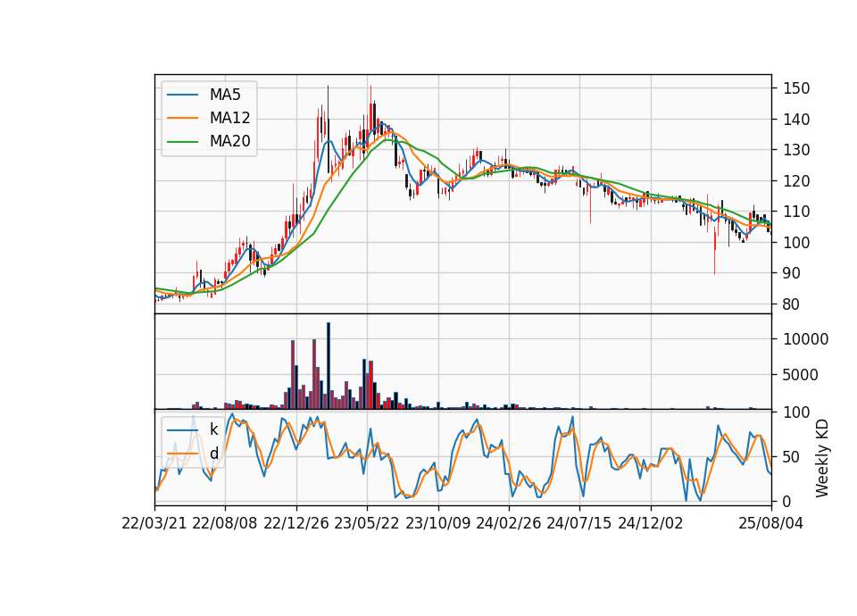The width and height of the screenshot is (857, 616).
Task: Click the 90 price axis label
Action: (792, 273)
